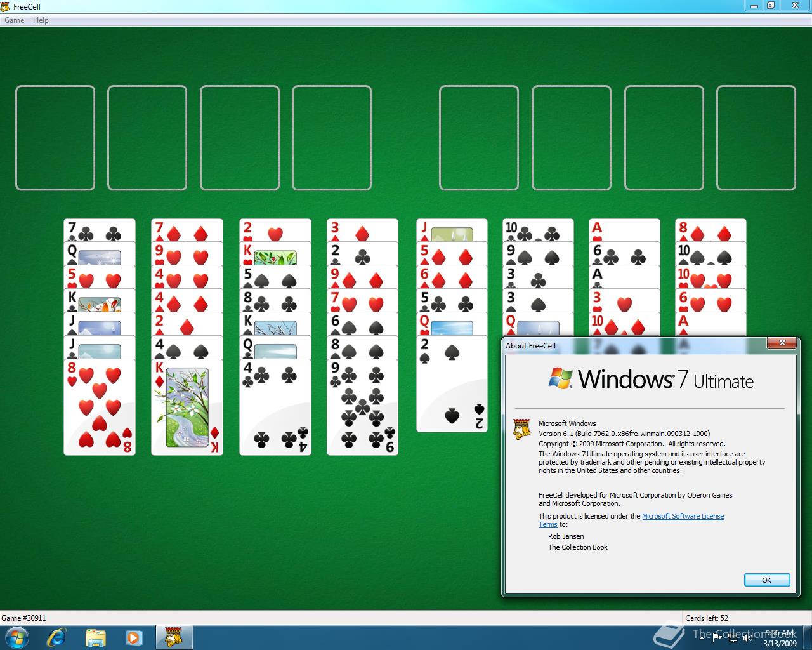Select the fourth empty free cell

tap(332, 138)
